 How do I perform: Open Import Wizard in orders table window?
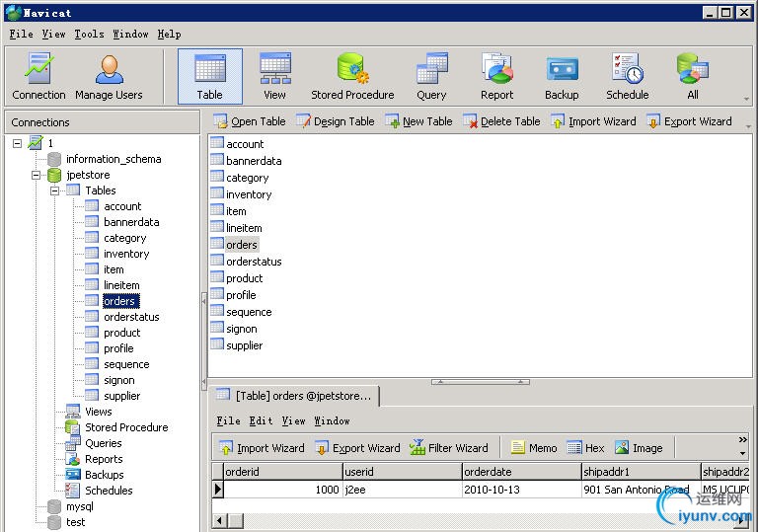click(262, 448)
